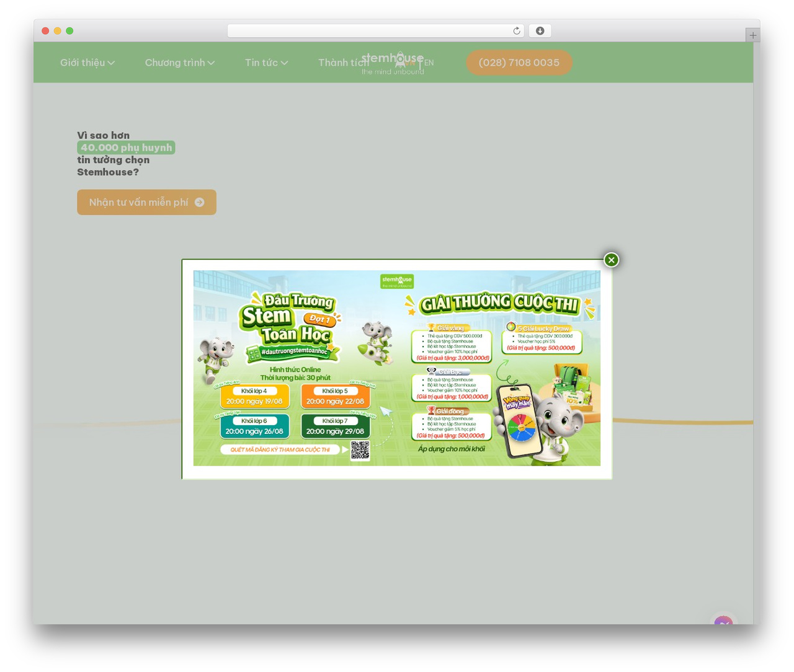Open the Thành tích menu item
Image resolution: width=794 pixels, height=672 pixels.
tap(343, 63)
